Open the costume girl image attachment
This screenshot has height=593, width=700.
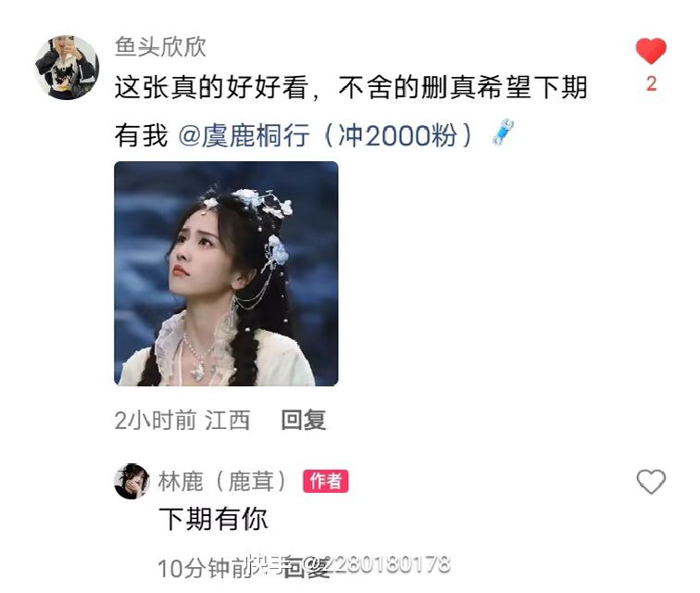coord(226,273)
